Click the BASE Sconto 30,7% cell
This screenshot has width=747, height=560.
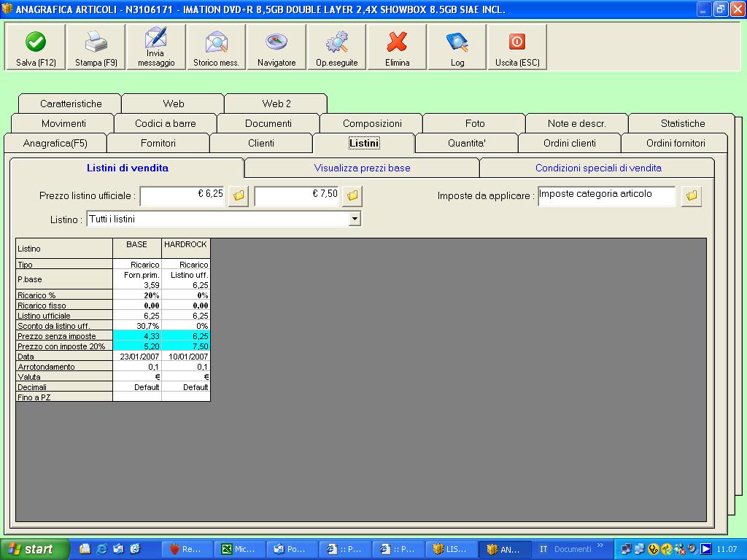click(x=136, y=326)
